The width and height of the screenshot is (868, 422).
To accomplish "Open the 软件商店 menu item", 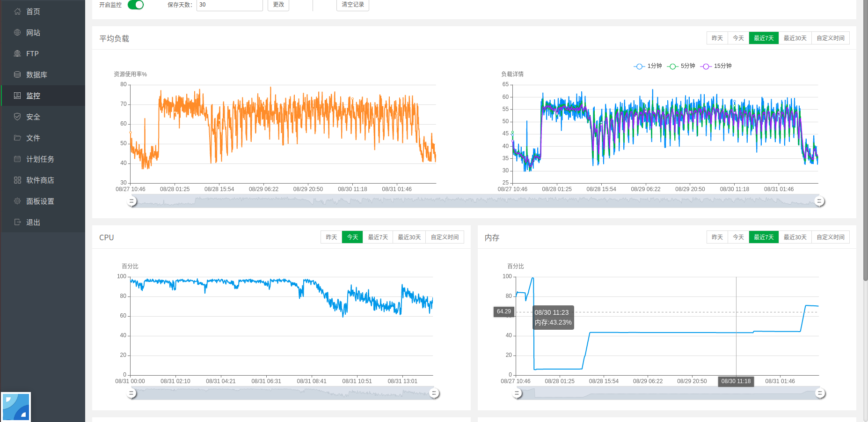I will pyautogui.click(x=43, y=180).
